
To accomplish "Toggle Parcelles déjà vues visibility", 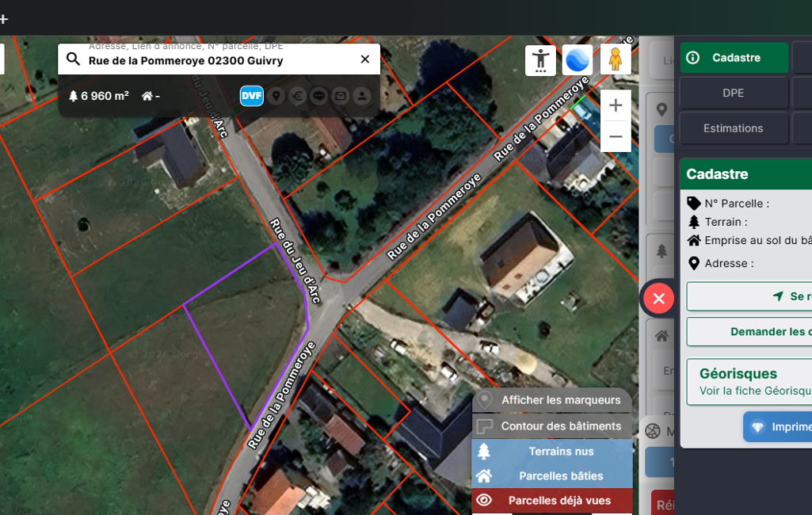I will (x=552, y=501).
